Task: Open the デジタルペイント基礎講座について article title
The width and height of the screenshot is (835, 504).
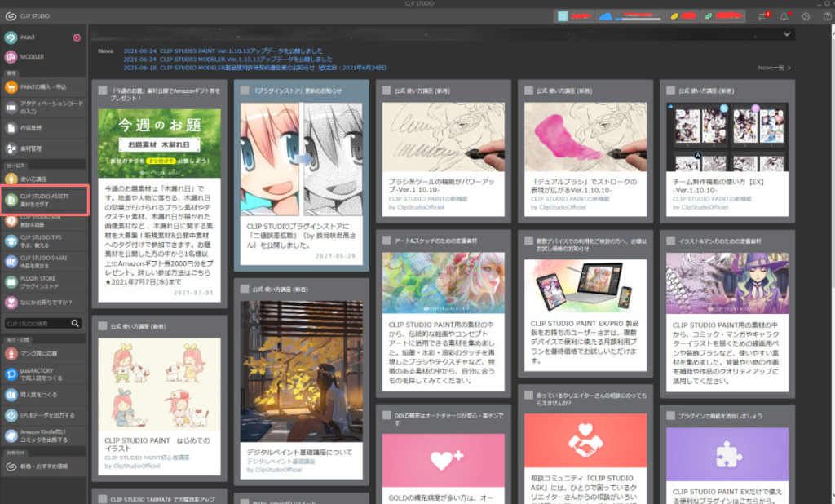Action: tap(299, 452)
